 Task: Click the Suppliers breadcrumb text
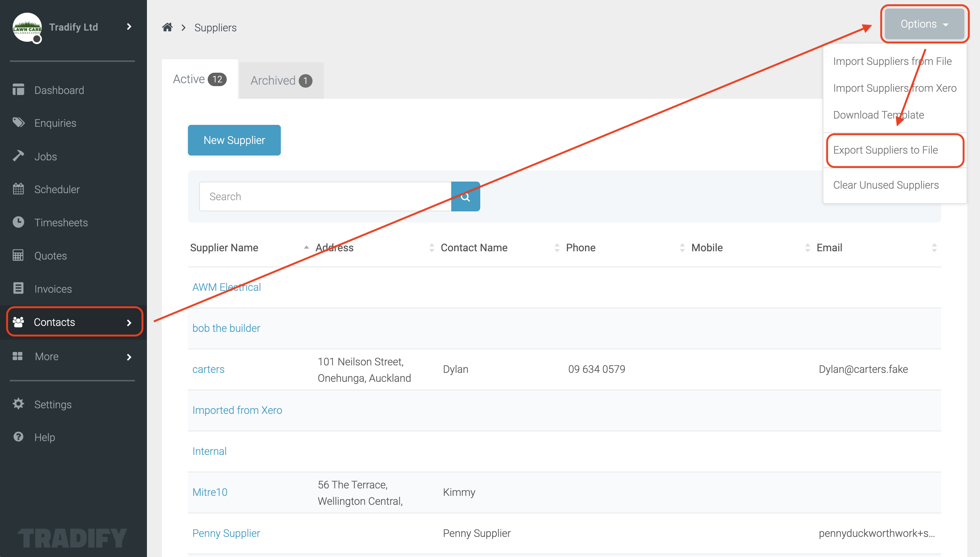coord(216,28)
